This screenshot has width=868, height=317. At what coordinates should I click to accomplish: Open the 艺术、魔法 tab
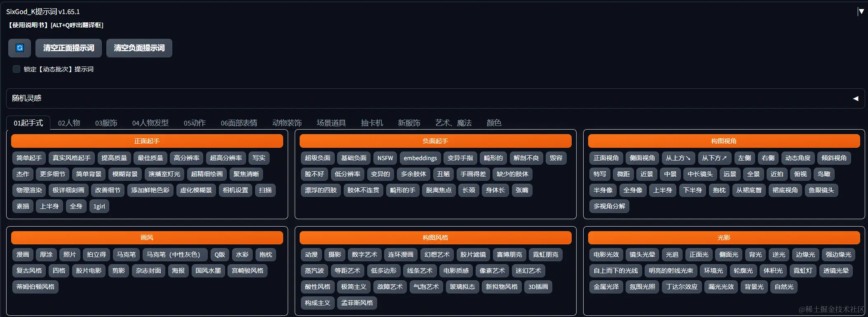(453, 123)
